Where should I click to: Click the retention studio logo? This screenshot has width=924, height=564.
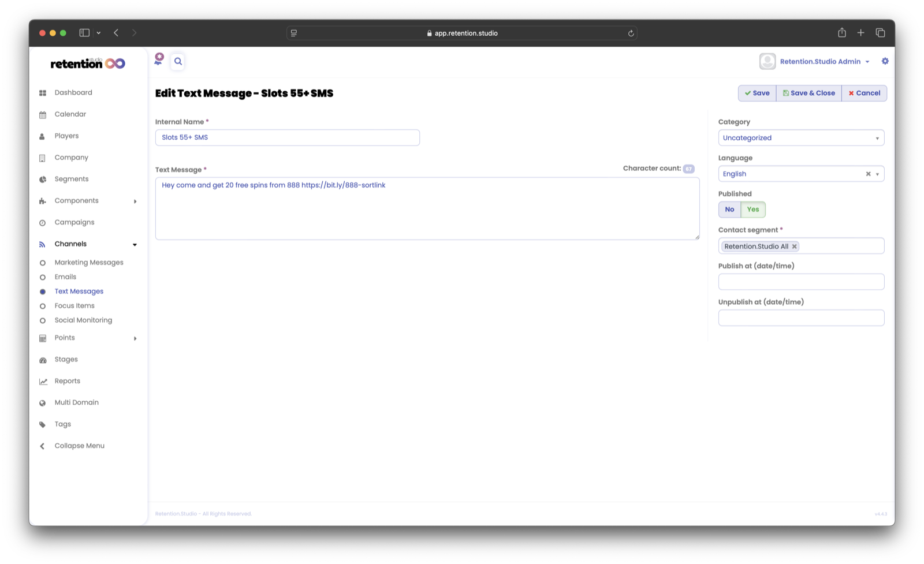tap(88, 63)
